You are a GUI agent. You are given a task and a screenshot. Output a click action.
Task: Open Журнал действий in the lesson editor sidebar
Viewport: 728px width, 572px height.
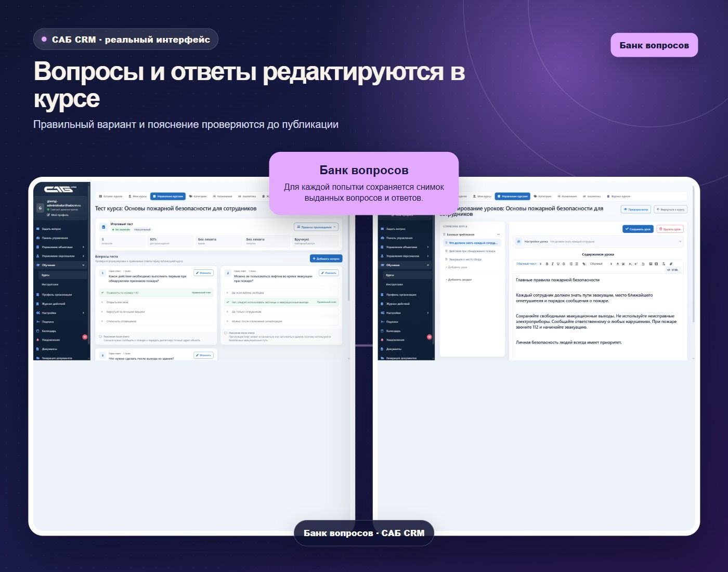[x=405, y=304]
